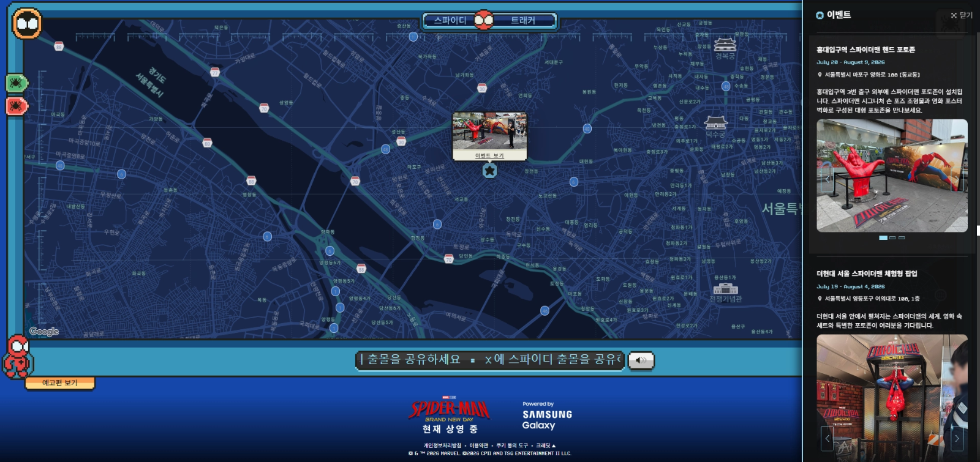The height and width of the screenshot is (462, 980).
Task: Open the '예고편 보기' trailer button
Action: click(x=60, y=383)
